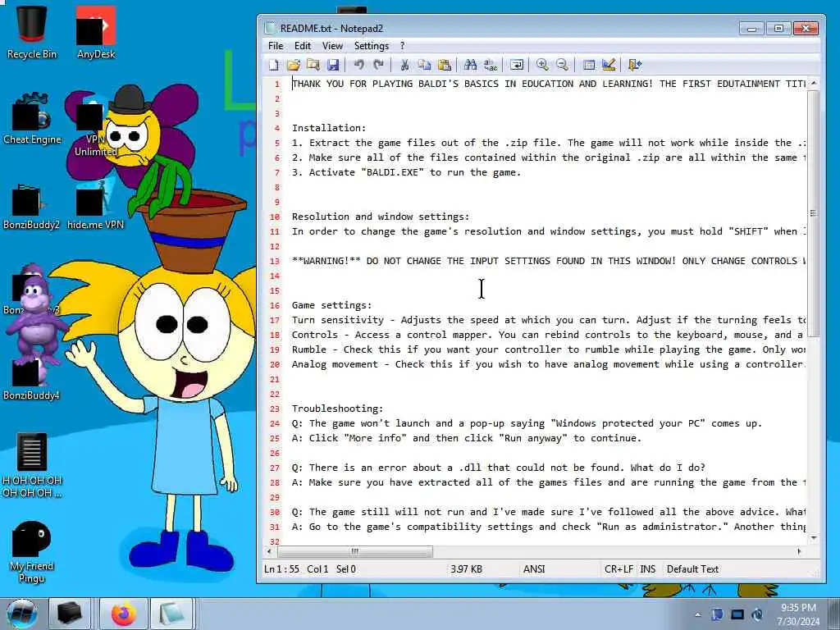Click line 25 'Click "More info"' text
This screenshot has height=630, width=840.
pos(466,438)
